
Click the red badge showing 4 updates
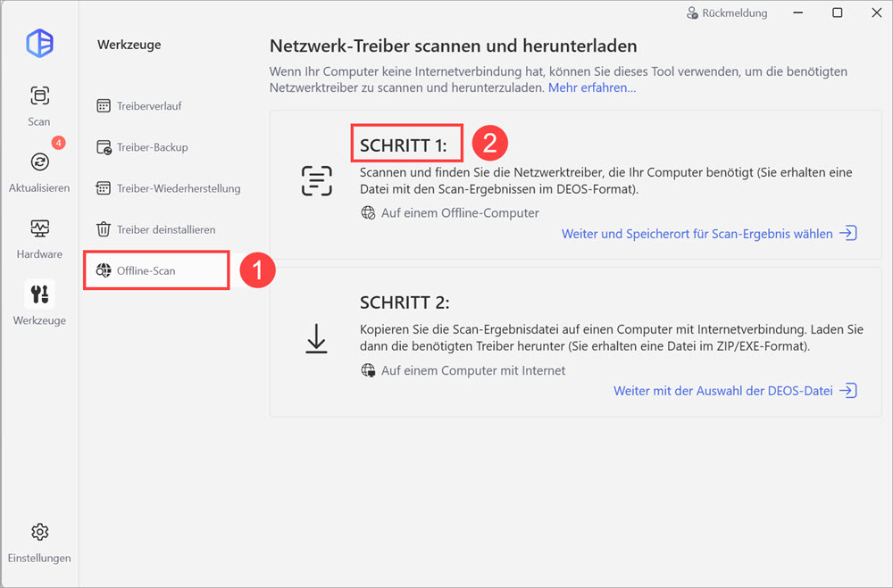click(x=59, y=143)
